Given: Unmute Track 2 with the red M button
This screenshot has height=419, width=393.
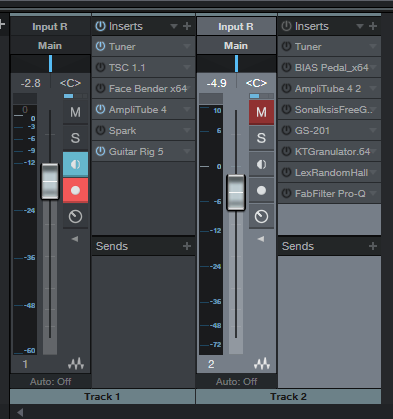Looking at the screenshot, I should [261, 112].
